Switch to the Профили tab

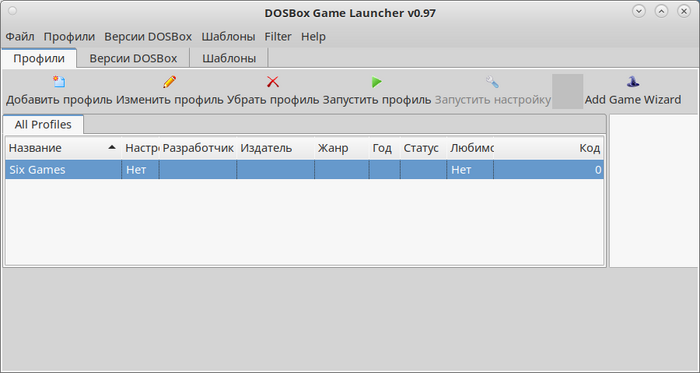(39, 58)
